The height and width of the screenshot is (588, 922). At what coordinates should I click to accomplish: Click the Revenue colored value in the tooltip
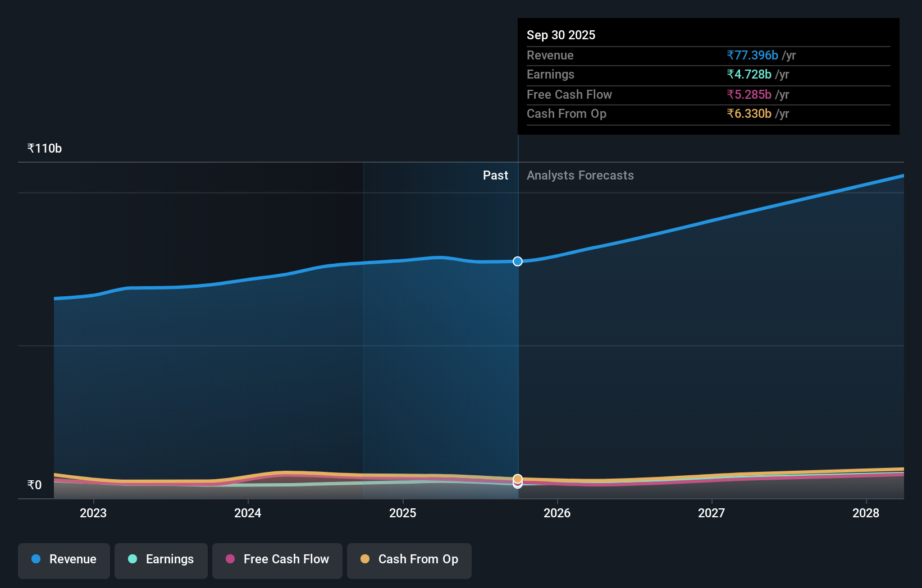pos(752,56)
